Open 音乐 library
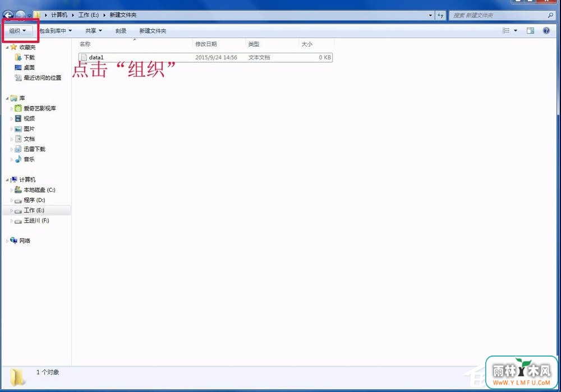This screenshot has height=392, width=561. (x=29, y=159)
